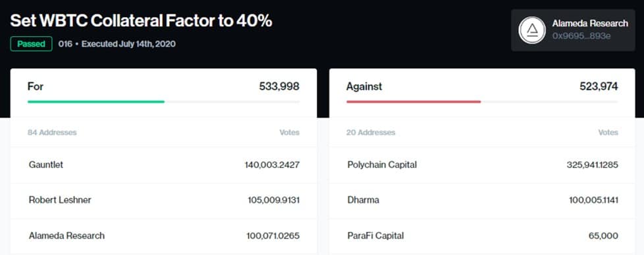Screen dimensions: 644x255
Task: Open Polychain Capital voter row
Action: point(482,165)
